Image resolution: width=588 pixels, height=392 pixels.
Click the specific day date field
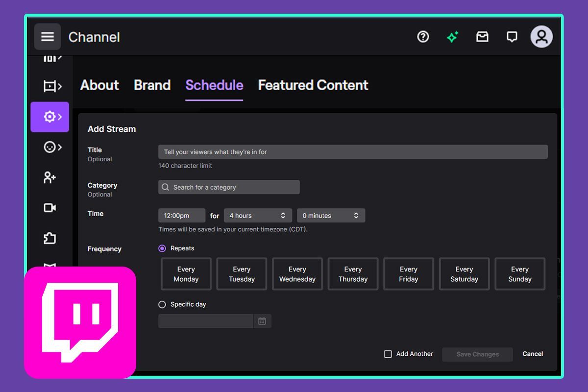(x=206, y=321)
